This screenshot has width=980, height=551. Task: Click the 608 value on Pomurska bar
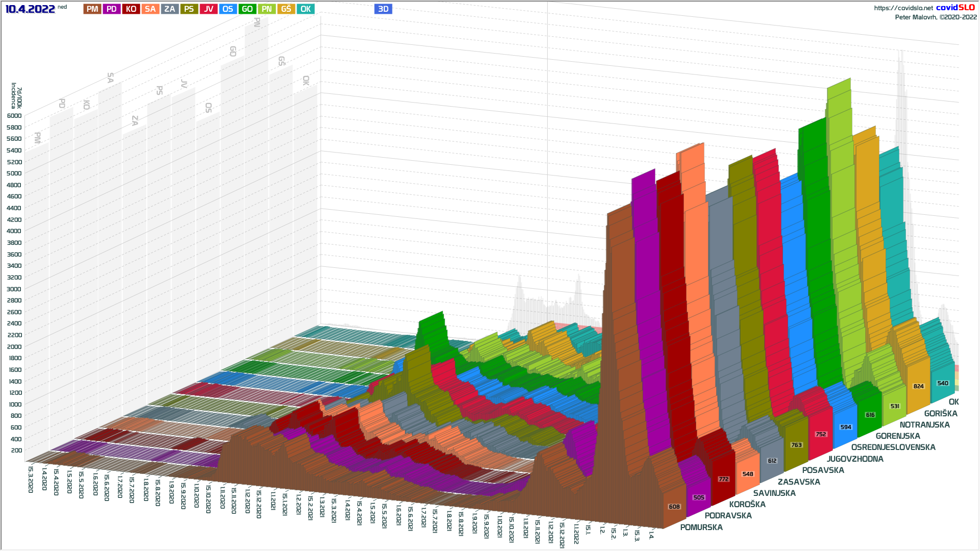pyautogui.click(x=674, y=507)
